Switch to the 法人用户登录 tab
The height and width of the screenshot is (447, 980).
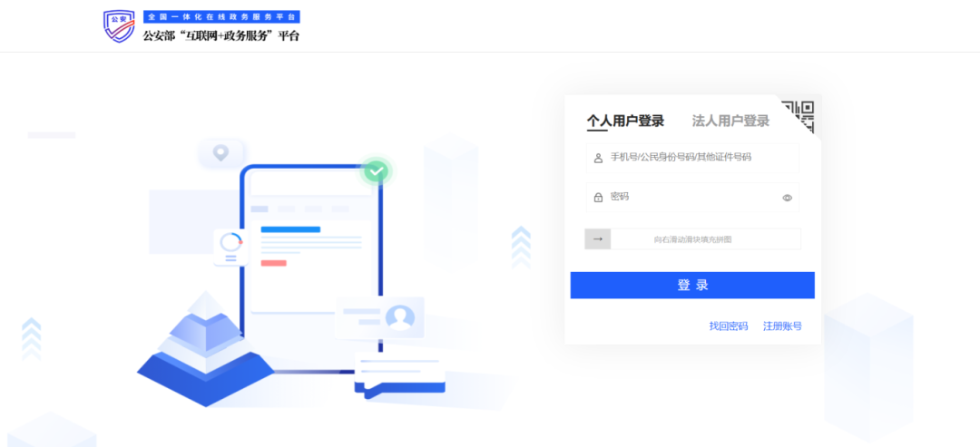tap(730, 121)
